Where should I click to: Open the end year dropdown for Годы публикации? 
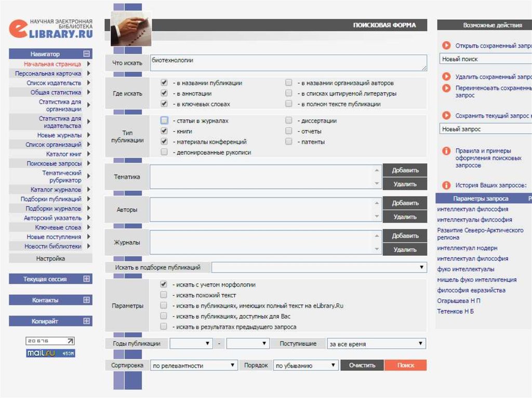(x=248, y=344)
